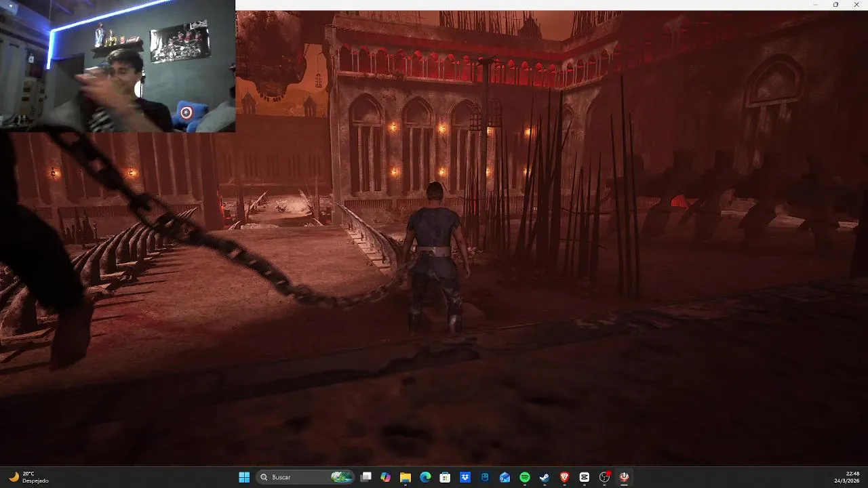The width and height of the screenshot is (868, 488).
Task: Switch to OBS Studio in the taskbar
Action: click(x=604, y=477)
